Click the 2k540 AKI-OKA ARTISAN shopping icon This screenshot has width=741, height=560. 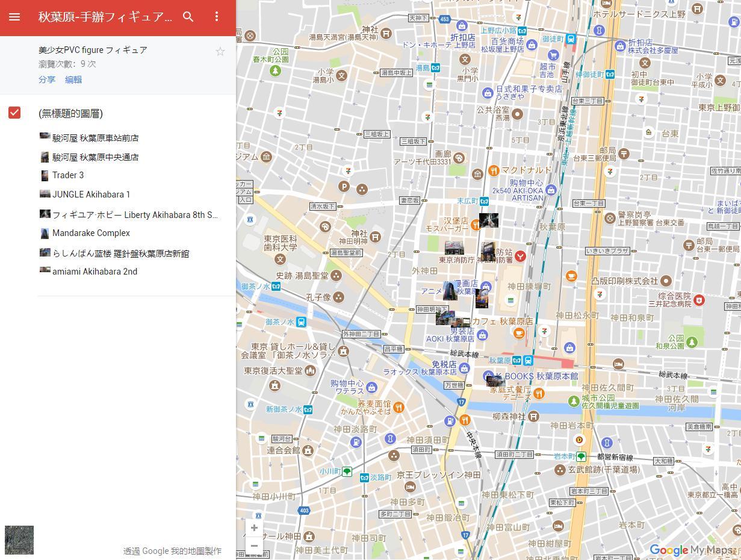[x=551, y=190]
